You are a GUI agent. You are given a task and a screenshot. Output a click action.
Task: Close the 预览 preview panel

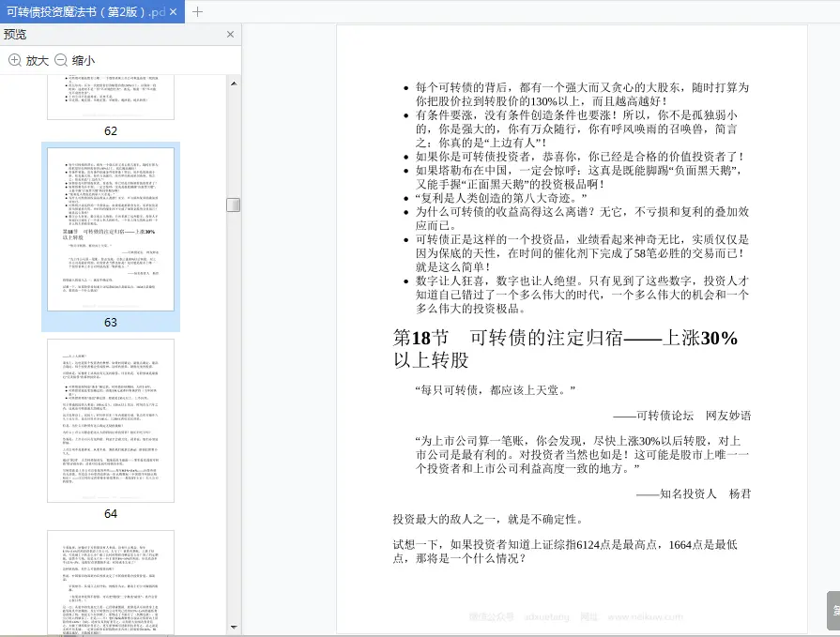click(230, 35)
